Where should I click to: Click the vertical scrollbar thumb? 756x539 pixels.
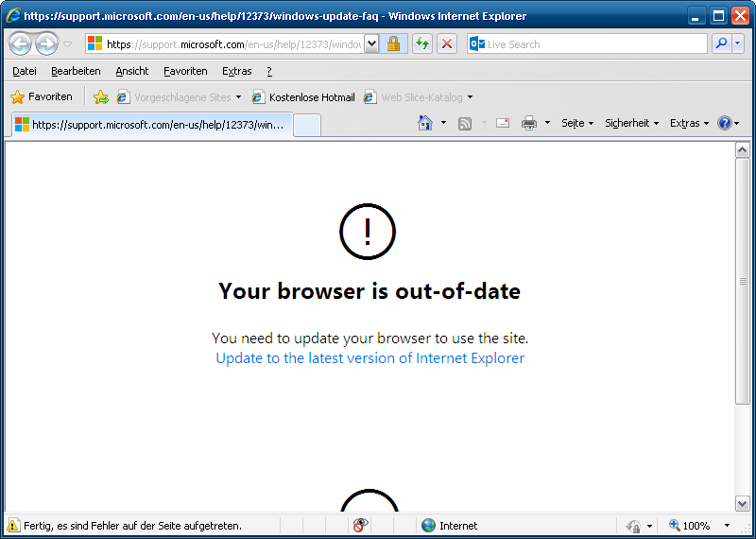(743, 282)
